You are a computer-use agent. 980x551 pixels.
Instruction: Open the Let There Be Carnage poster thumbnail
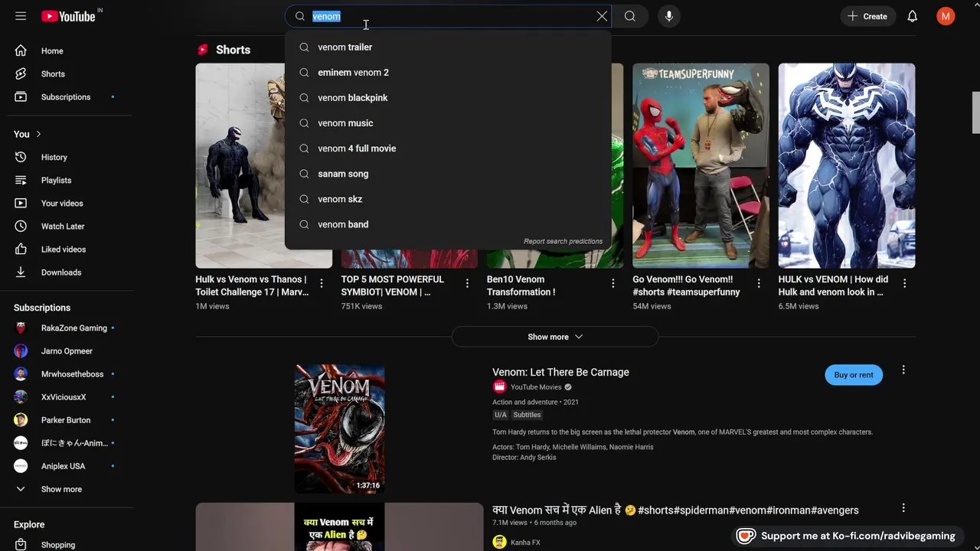click(x=339, y=429)
